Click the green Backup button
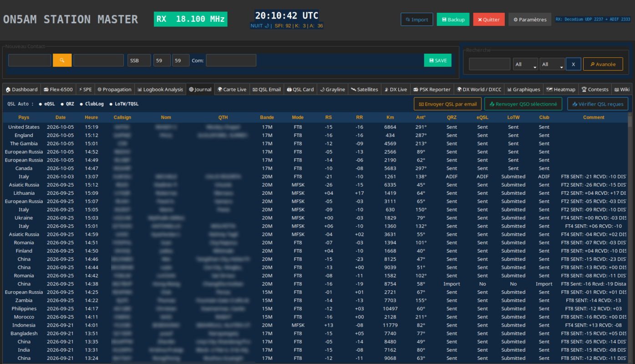This screenshot has width=635, height=364. (453, 20)
